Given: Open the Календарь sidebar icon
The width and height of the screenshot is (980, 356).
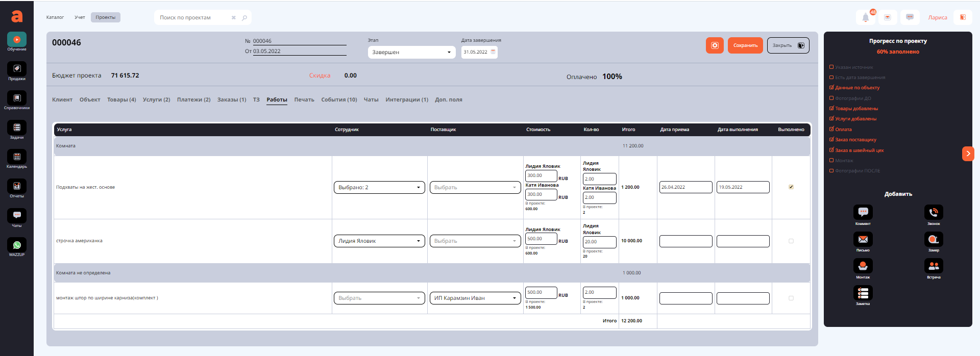Looking at the screenshot, I should coord(17,158).
